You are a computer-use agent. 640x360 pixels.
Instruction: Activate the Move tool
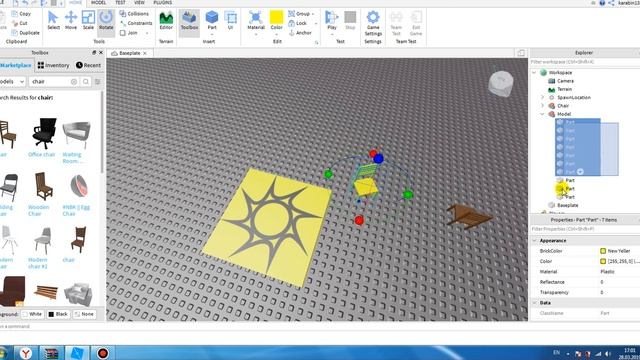coord(71,20)
